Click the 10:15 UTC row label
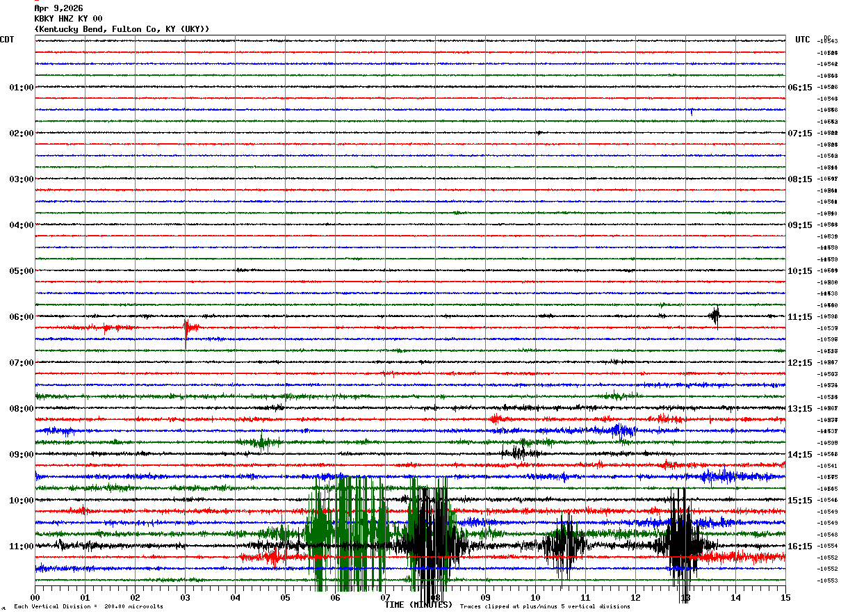Screen dimensions: 841x616 800,271
